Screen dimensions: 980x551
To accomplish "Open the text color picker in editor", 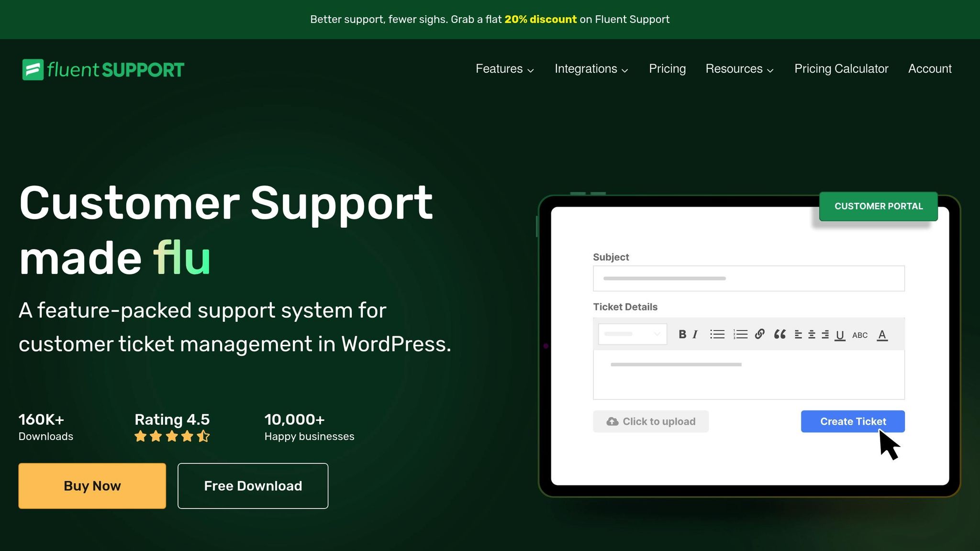I will click(882, 335).
